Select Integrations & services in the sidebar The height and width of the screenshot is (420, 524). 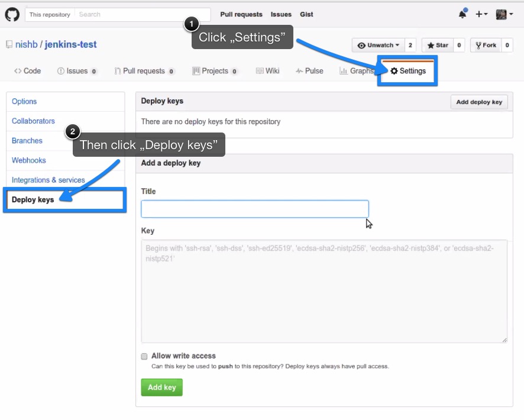click(x=66, y=180)
